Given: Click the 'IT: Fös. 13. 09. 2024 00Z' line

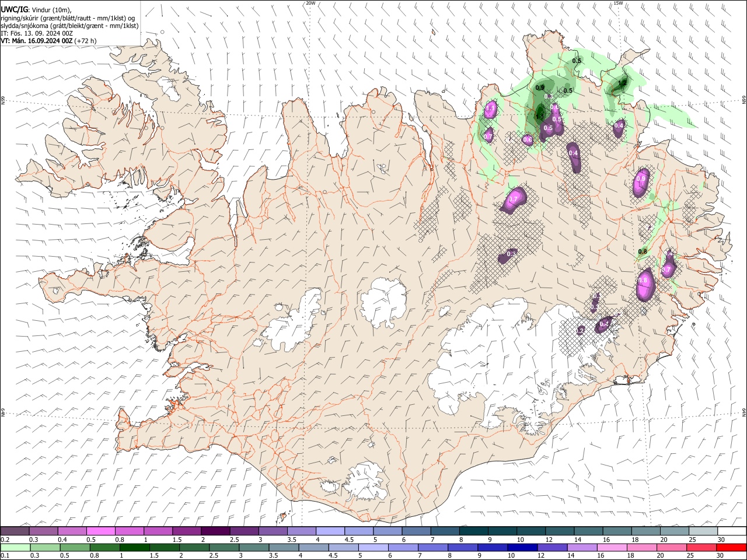Looking at the screenshot, I should [37, 33].
